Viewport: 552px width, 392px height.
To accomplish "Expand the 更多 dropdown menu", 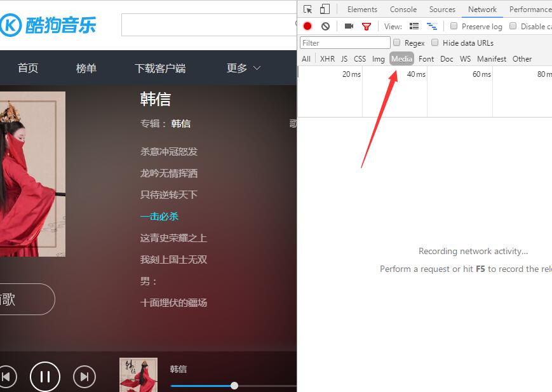I will point(243,67).
